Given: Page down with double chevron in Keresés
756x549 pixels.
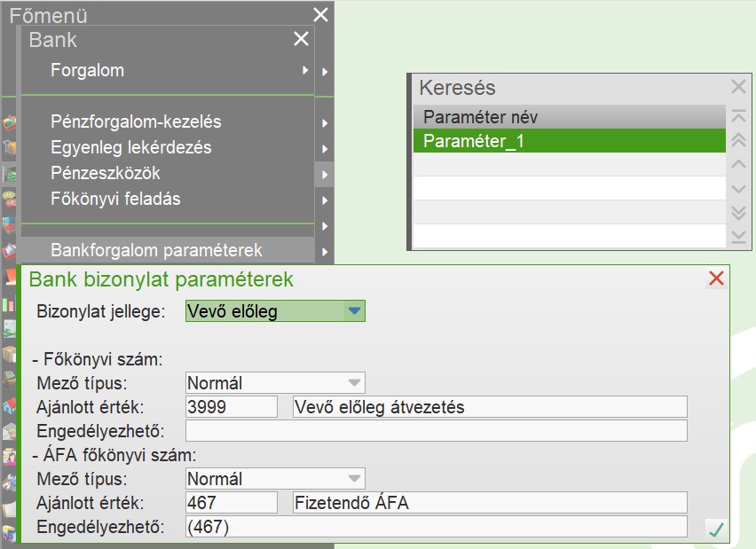Looking at the screenshot, I should click(738, 213).
